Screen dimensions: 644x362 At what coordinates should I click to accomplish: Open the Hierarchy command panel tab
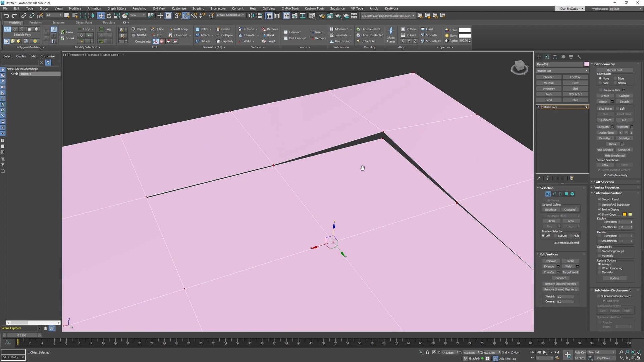tap(555, 57)
